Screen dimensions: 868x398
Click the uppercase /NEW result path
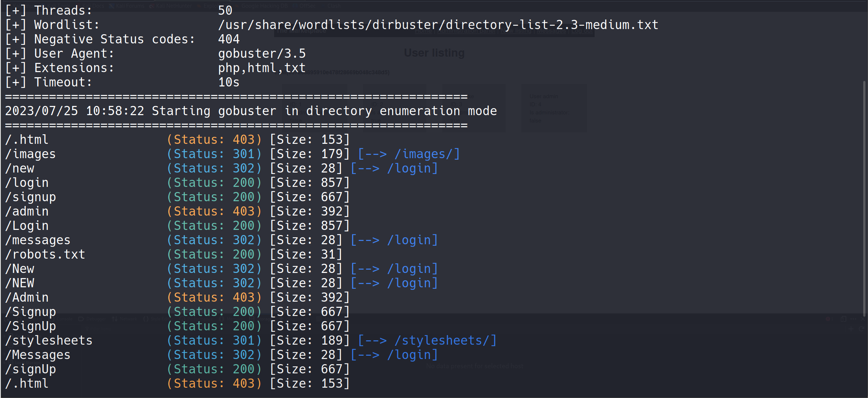19,283
